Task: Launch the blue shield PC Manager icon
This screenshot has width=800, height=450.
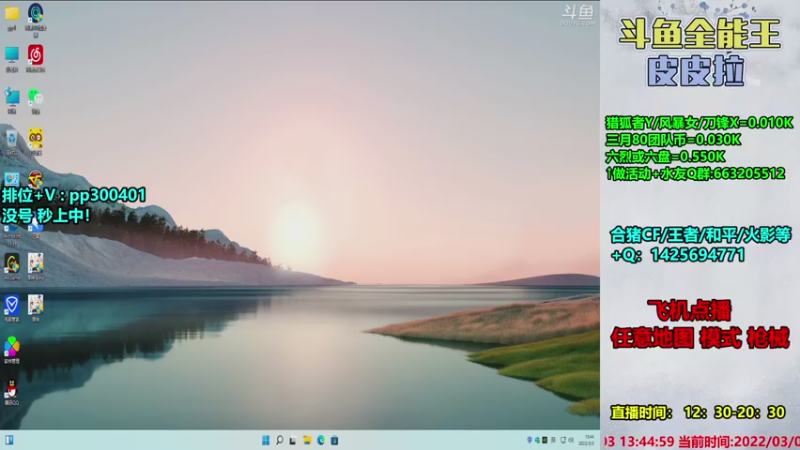Action: [x=12, y=305]
